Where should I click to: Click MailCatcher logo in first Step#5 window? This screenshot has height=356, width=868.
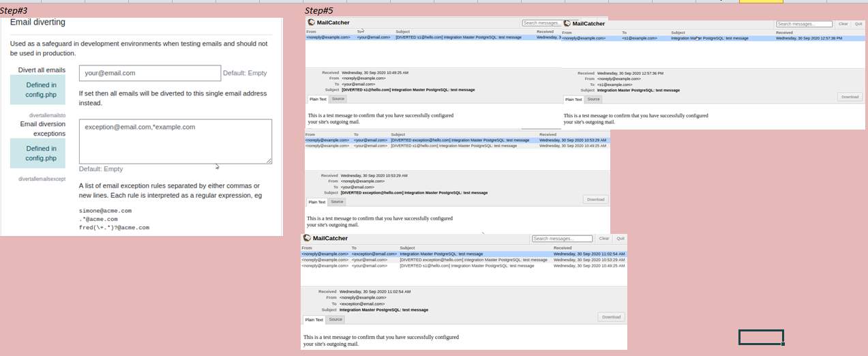tap(329, 23)
